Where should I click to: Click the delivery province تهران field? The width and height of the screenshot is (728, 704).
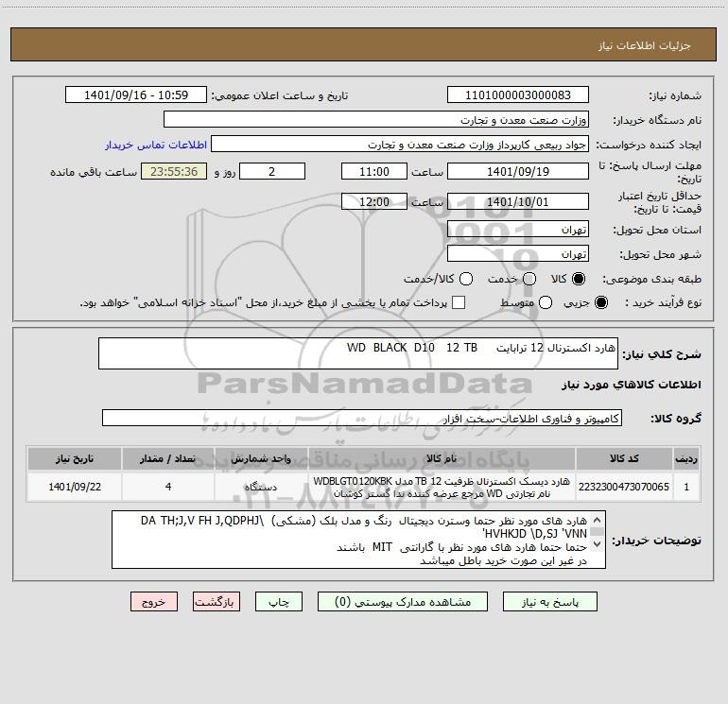click(518, 230)
